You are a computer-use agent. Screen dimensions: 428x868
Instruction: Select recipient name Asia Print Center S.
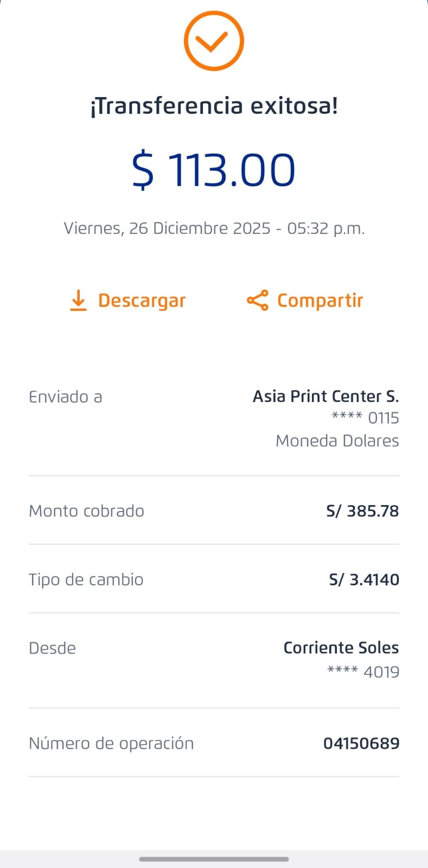pyautogui.click(x=325, y=397)
